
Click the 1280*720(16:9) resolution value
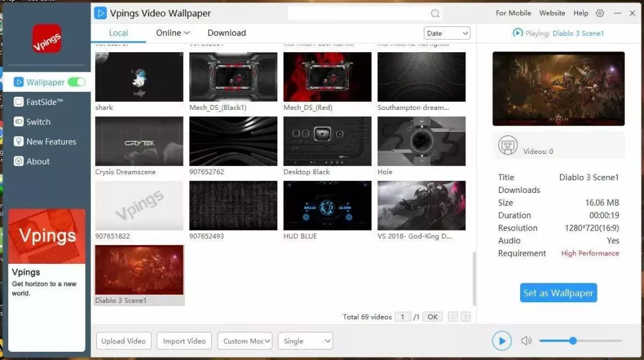pos(592,228)
